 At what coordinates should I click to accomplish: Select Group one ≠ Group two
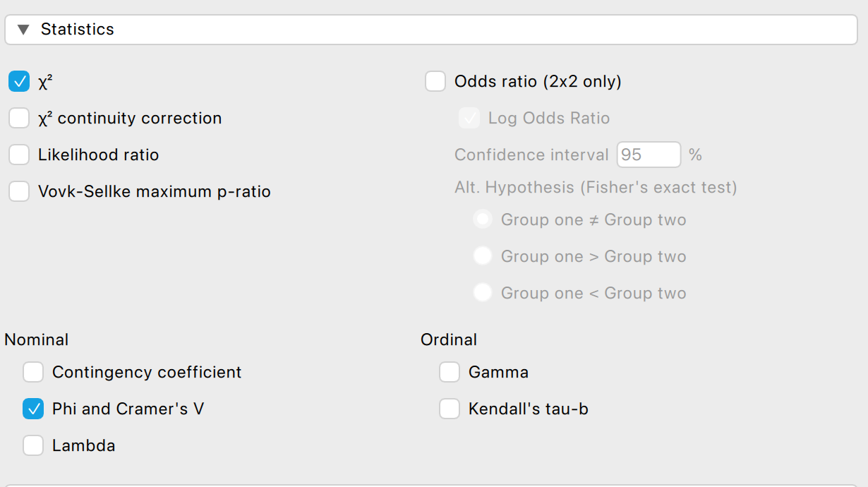483,220
